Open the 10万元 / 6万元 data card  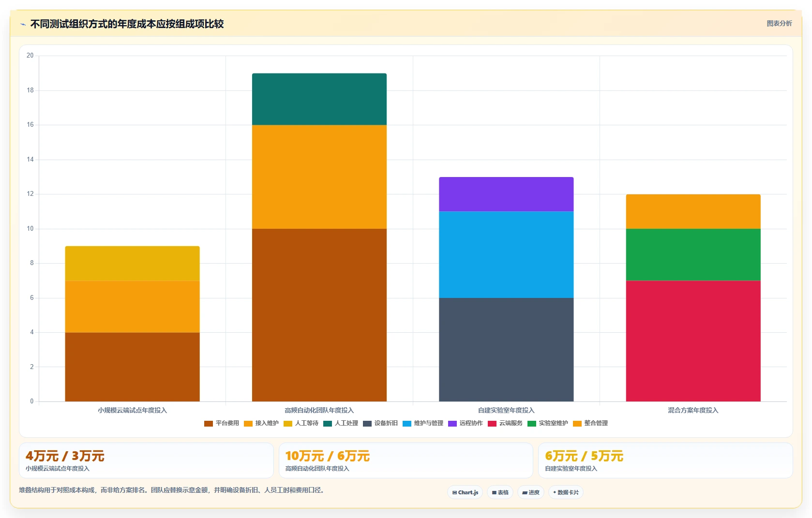406,460
